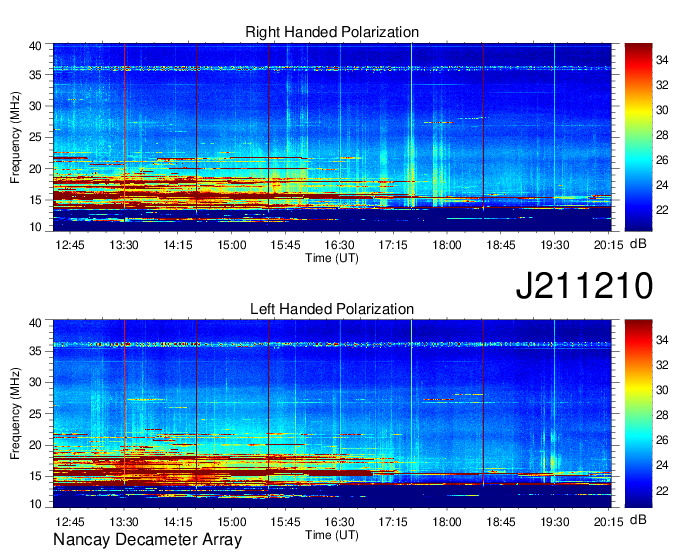Viewport: 680px width, 552px height.
Task: Click the Right Handed panel's "Frequency (MHz)" axis label
Action: tap(15, 137)
